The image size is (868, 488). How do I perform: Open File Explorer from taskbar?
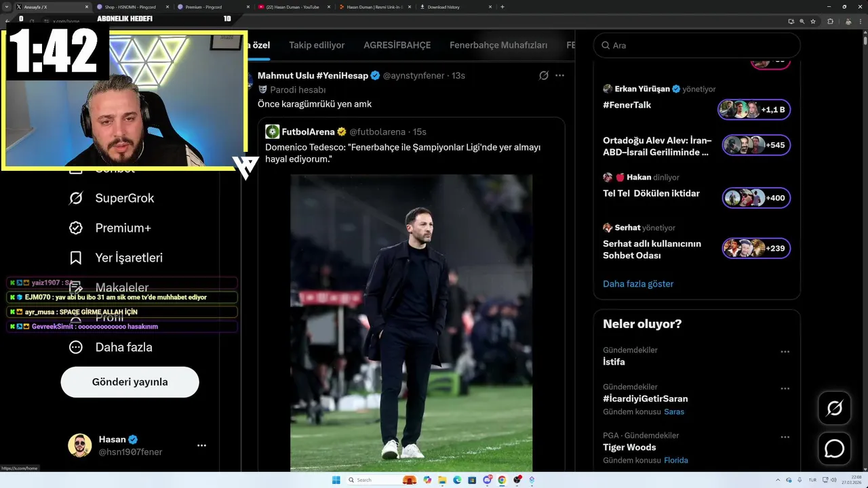point(441,480)
